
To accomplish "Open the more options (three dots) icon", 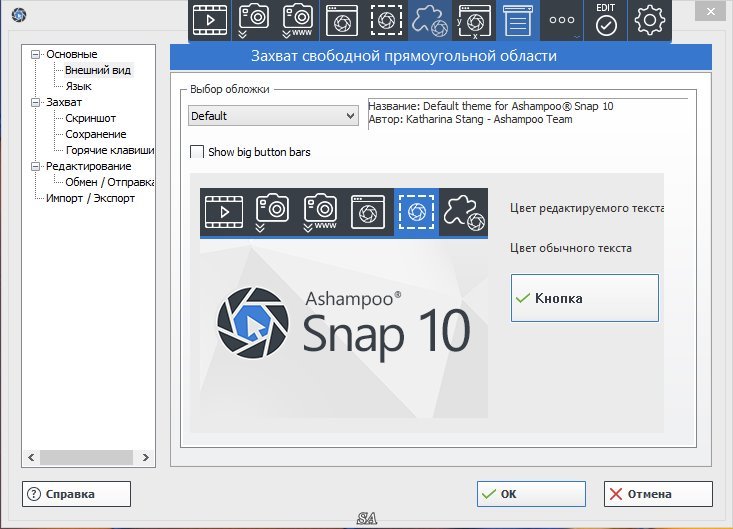I will [561, 20].
